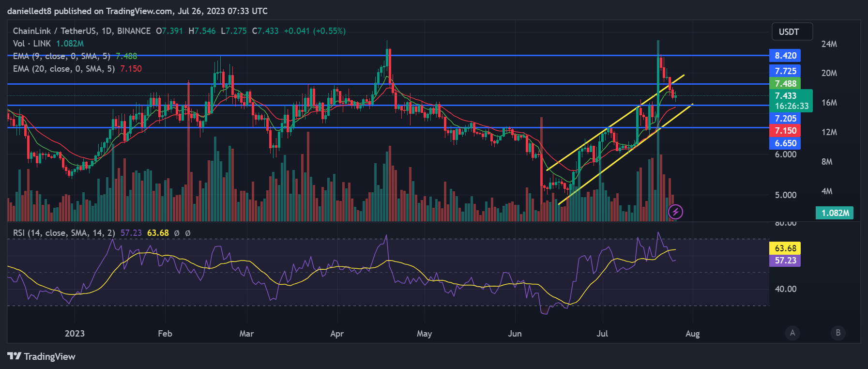Image resolution: width=868 pixels, height=369 pixels.
Task: Click the 6.650 price level label
Action: tap(785, 143)
